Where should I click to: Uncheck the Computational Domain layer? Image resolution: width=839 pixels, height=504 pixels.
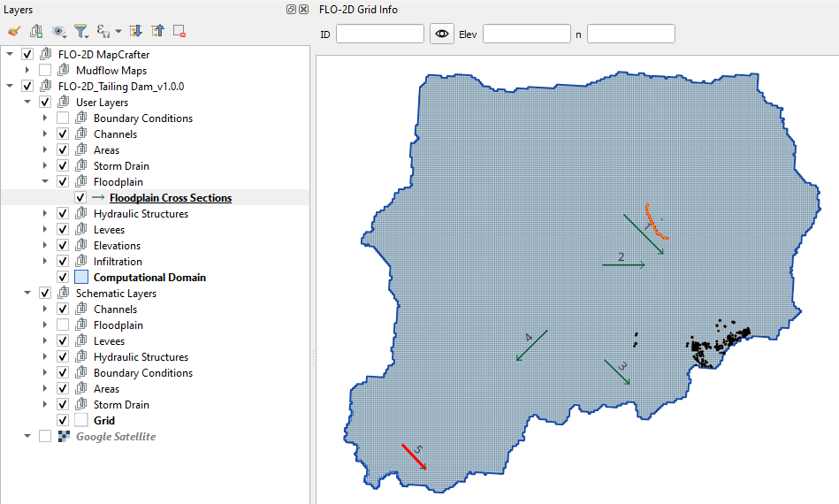click(x=63, y=278)
